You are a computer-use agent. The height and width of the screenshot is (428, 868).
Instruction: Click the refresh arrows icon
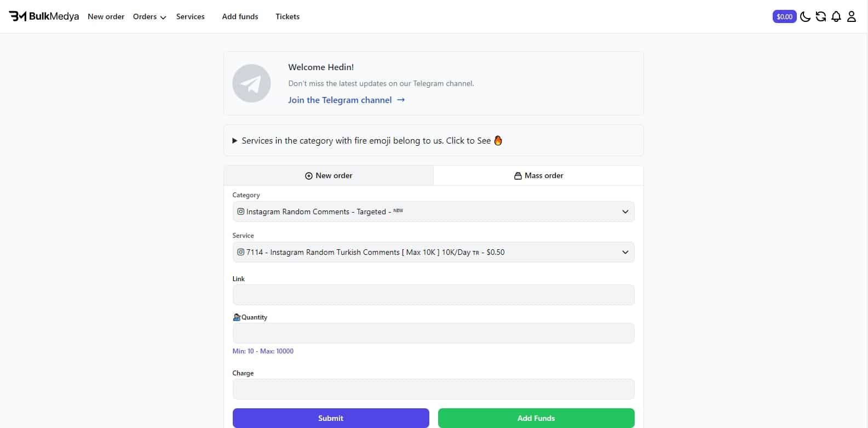point(820,16)
